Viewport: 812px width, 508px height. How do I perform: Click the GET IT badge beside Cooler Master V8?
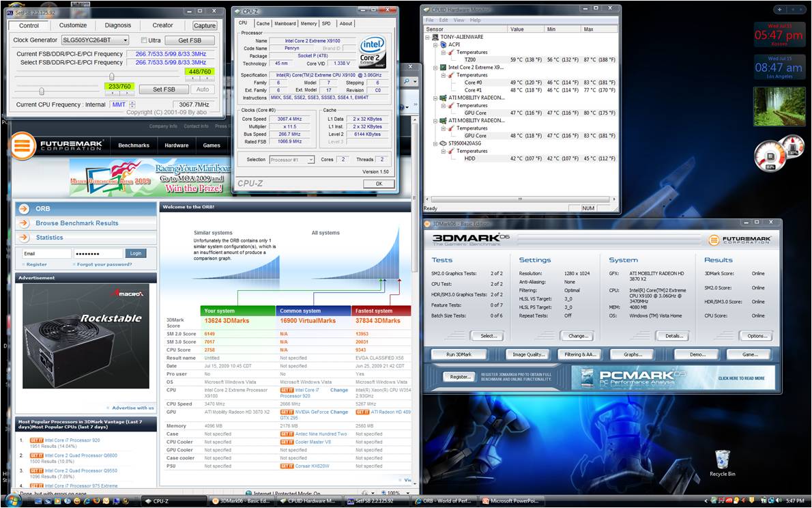coord(287,442)
